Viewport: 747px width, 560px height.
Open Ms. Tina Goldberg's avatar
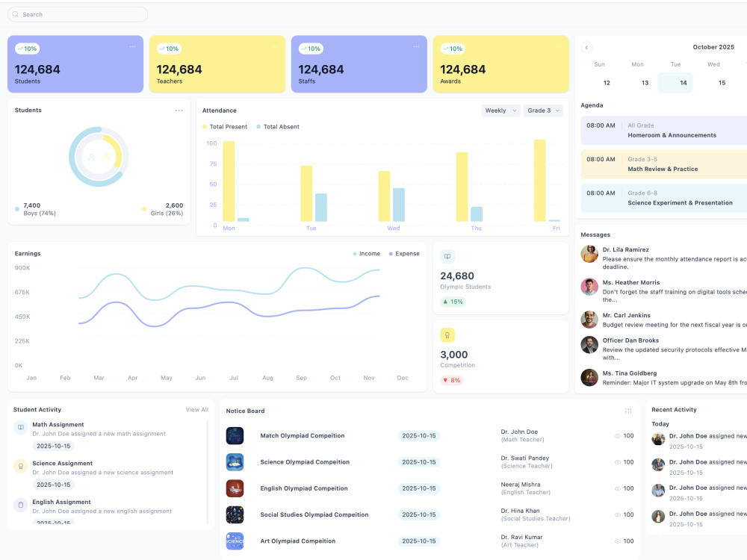point(589,378)
